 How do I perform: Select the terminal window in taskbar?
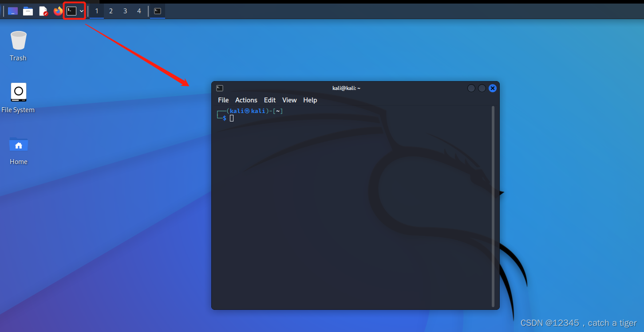pos(158,11)
